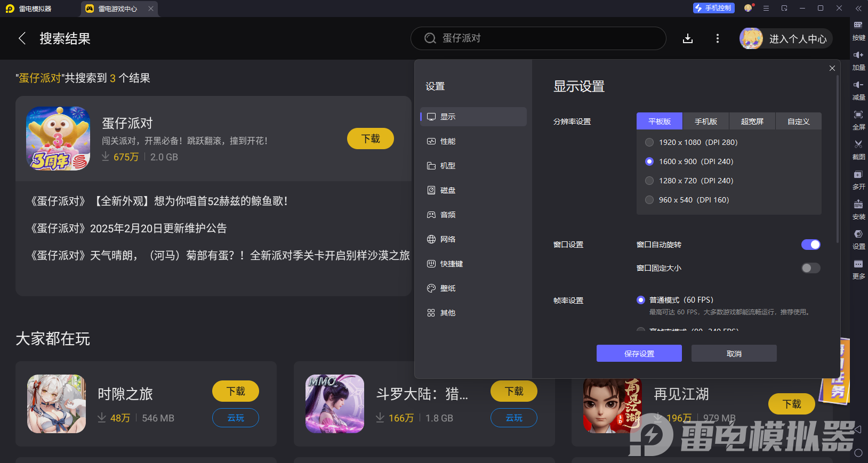Select the 快捷键 settings category
Image resolution: width=868 pixels, height=463 pixels.
pos(473,264)
